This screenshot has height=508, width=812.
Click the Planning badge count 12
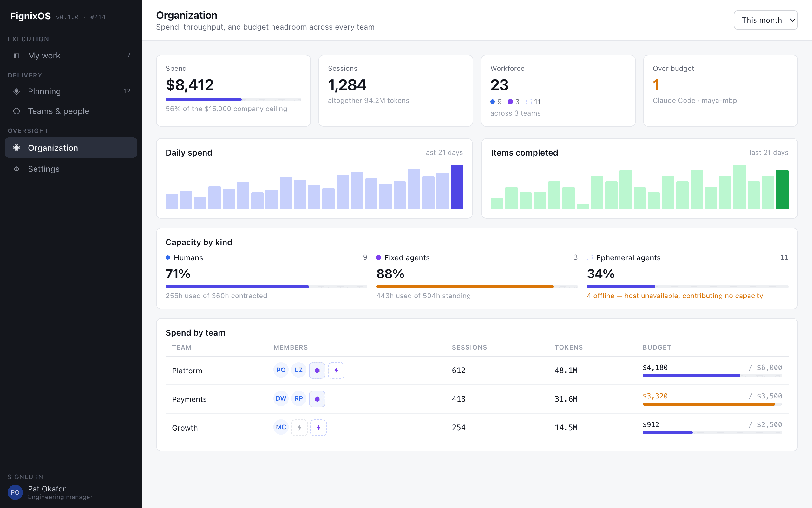coord(127,91)
